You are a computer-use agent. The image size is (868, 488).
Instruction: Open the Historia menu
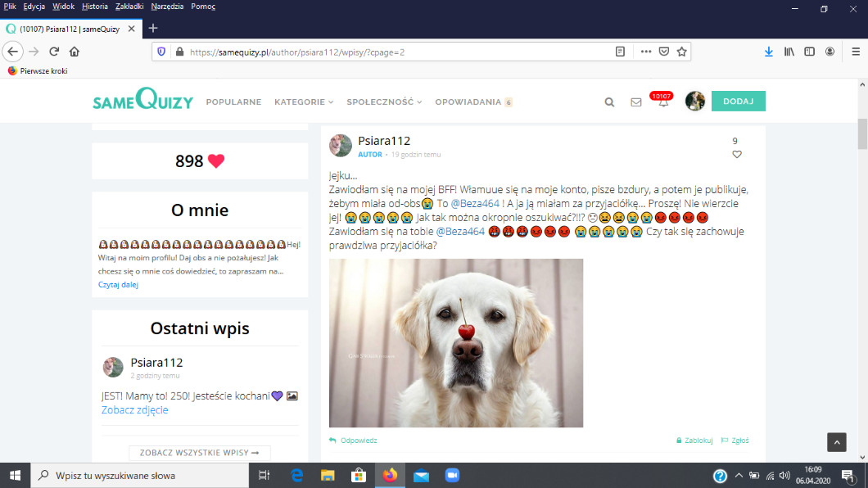(94, 7)
